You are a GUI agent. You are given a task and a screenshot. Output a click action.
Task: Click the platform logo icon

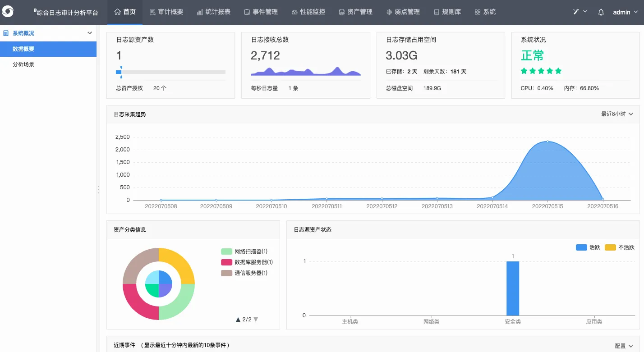point(8,12)
